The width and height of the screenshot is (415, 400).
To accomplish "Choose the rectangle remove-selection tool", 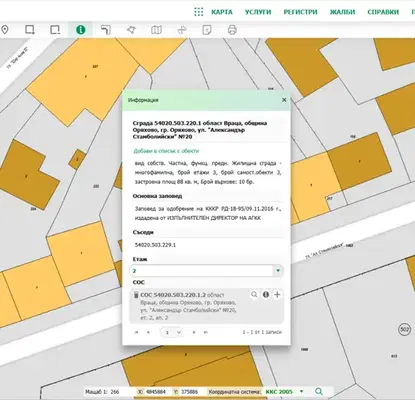I will [55, 30].
